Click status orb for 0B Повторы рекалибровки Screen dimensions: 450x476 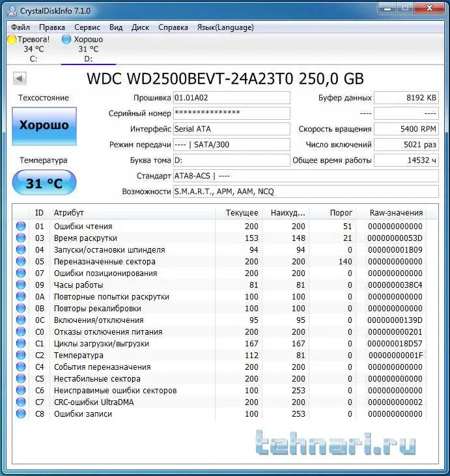point(21,308)
